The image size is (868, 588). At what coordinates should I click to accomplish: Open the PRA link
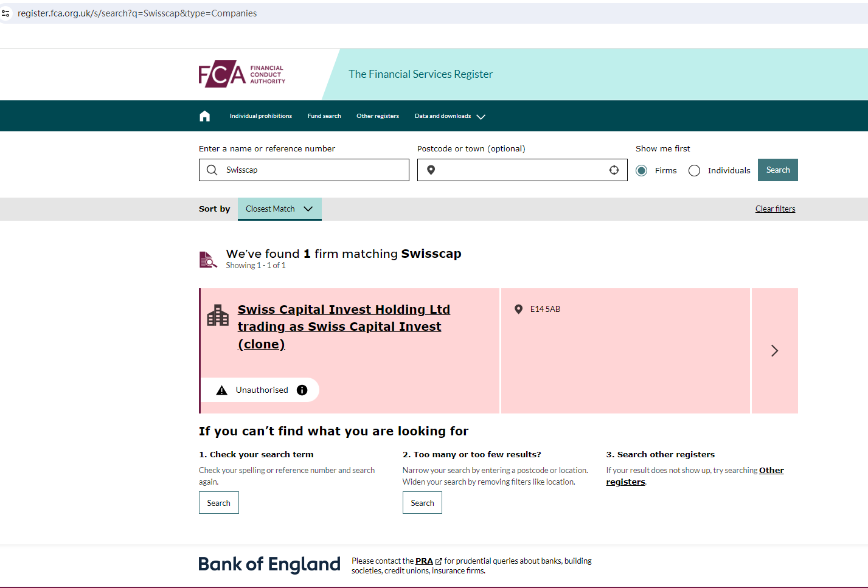pos(424,561)
